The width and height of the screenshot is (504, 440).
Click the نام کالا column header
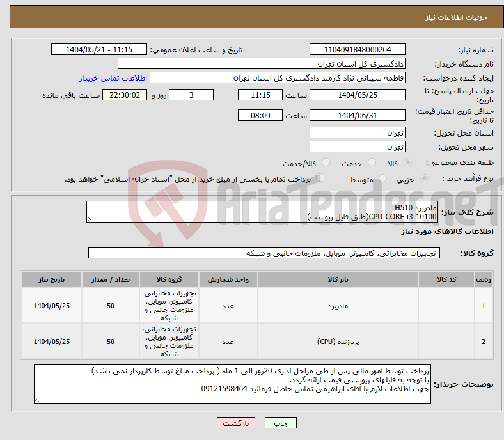point(338,279)
